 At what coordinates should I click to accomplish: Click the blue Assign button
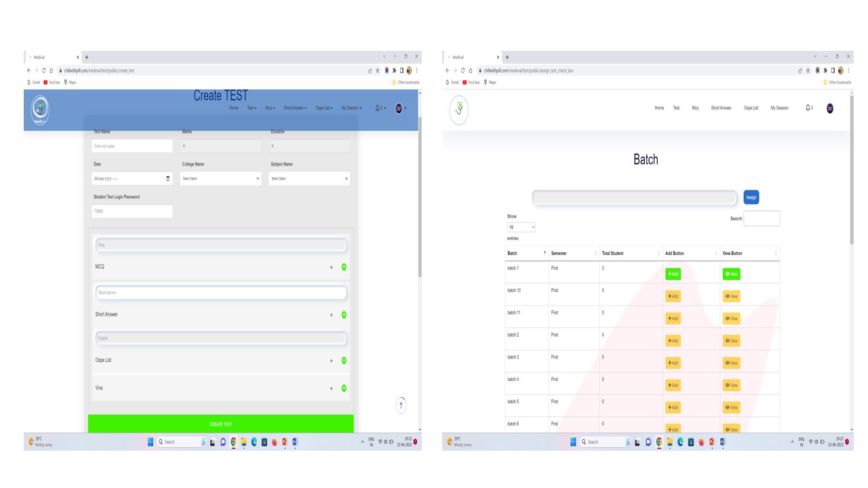pos(751,197)
